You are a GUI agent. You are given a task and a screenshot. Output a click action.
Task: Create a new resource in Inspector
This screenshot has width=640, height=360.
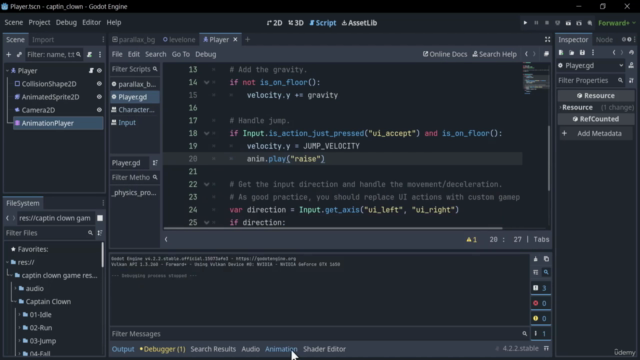tap(561, 53)
